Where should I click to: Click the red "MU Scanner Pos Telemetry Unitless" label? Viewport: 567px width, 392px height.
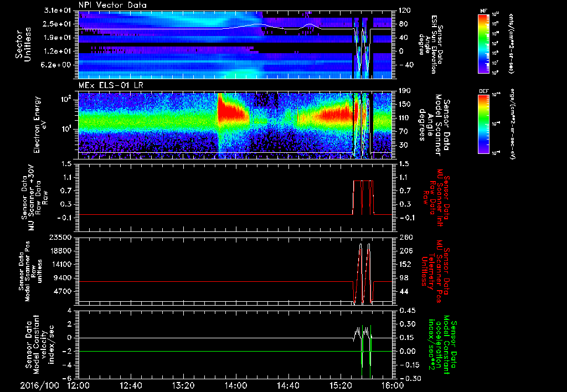pos(435,271)
